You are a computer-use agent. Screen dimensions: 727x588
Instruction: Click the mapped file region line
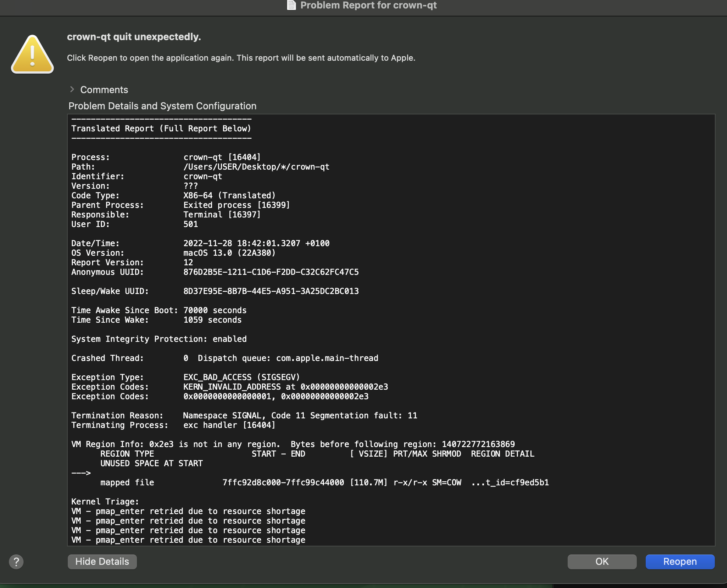(x=324, y=482)
